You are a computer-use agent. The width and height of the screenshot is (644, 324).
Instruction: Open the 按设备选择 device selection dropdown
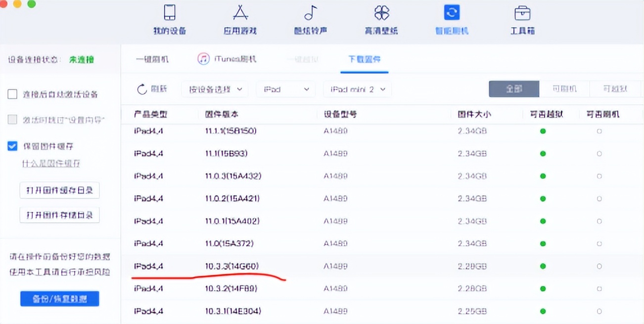point(215,89)
